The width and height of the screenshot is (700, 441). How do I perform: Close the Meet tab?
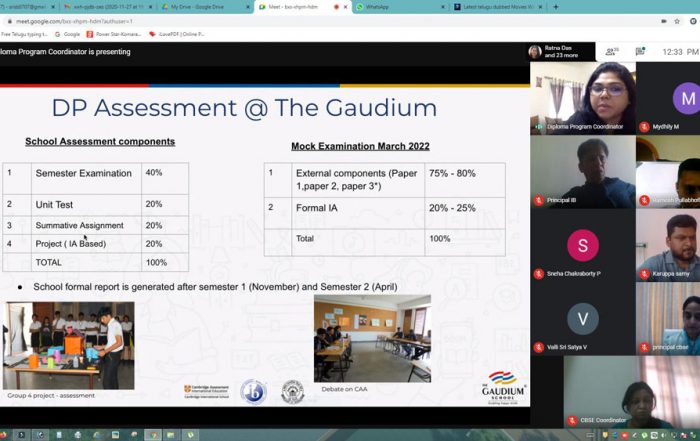[x=346, y=7]
